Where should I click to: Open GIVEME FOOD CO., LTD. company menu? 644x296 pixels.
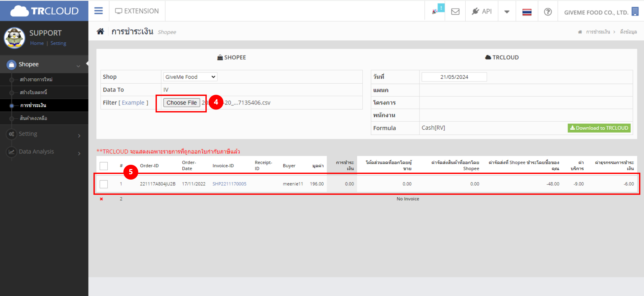pyautogui.click(x=596, y=12)
